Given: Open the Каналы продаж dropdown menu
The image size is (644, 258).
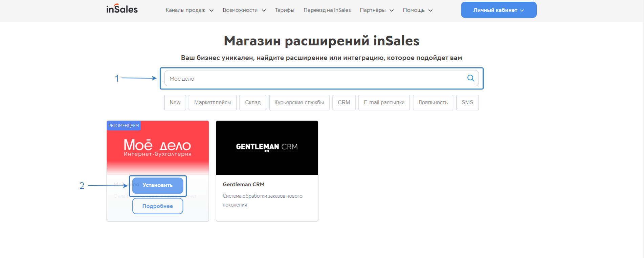Looking at the screenshot, I should [x=189, y=10].
